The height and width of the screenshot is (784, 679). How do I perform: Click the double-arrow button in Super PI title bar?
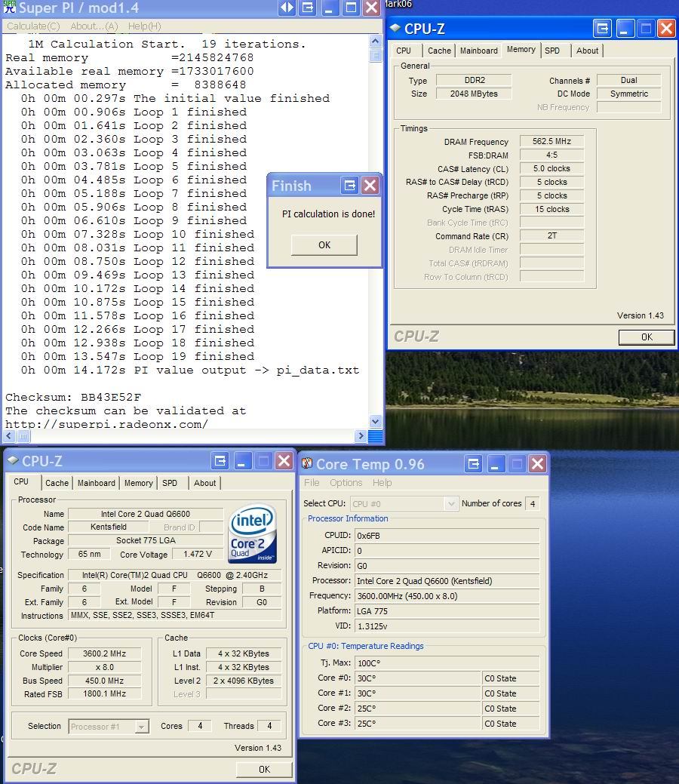(x=287, y=8)
